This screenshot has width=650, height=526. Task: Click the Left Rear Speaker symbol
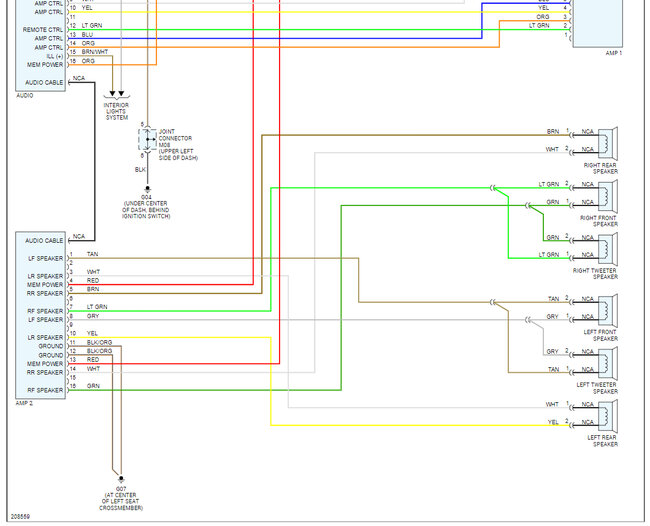tap(608, 416)
